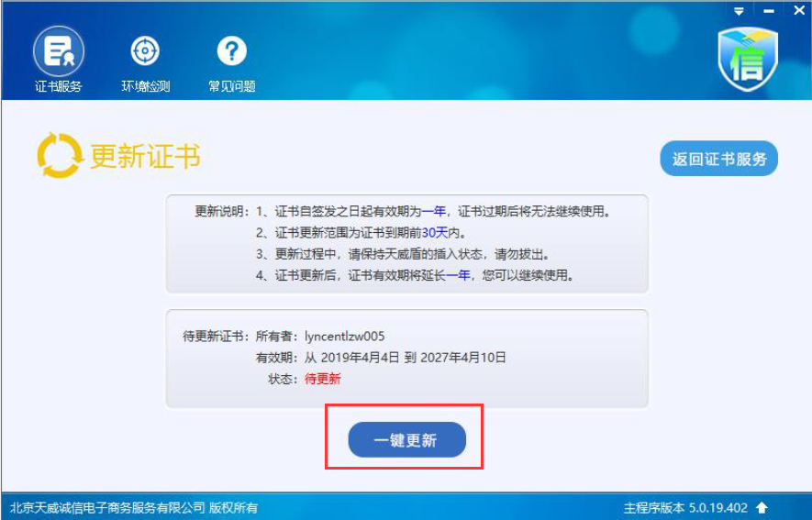Click the red 待更新 status text
The image size is (812, 520).
tap(323, 379)
